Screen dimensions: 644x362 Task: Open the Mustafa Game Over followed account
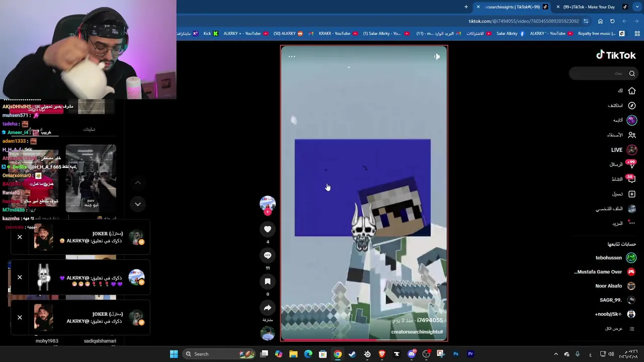click(604, 272)
